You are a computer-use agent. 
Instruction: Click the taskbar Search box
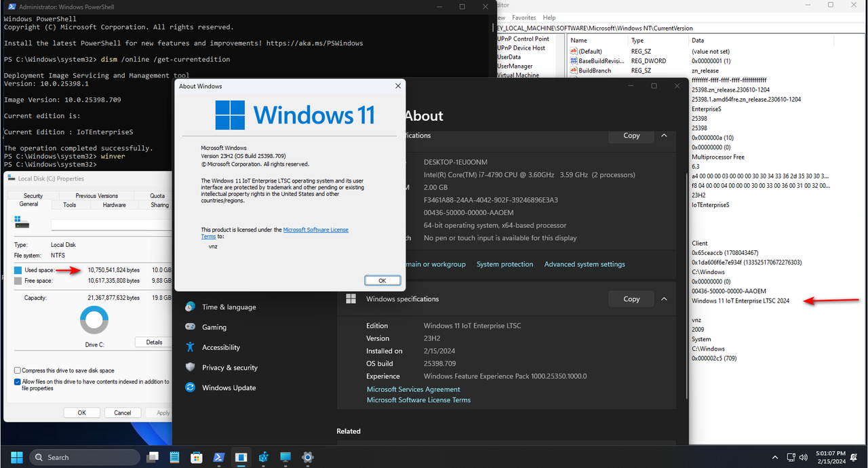click(x=85, y=457)
